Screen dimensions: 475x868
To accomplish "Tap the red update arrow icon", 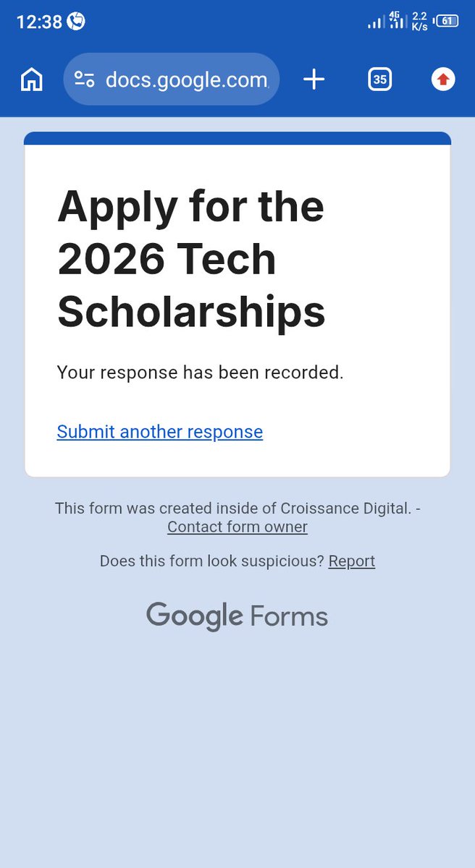I will tap(443, 80).
